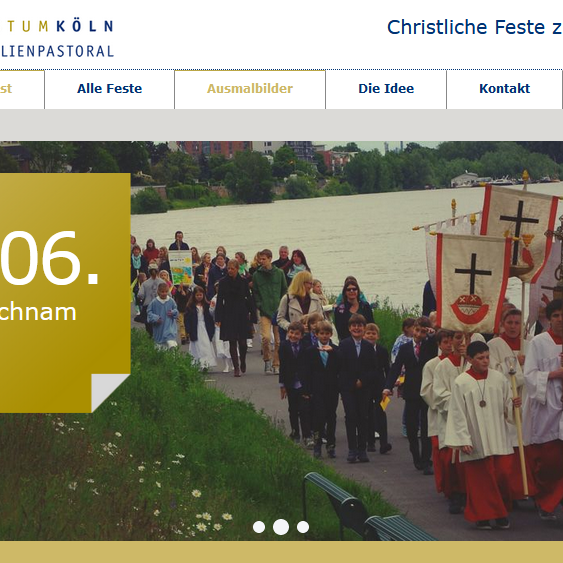The height and width of the screenshot is (563, 563).
Task: Select the Ausmalbilder navigation tab
Action: pos(250,89)
